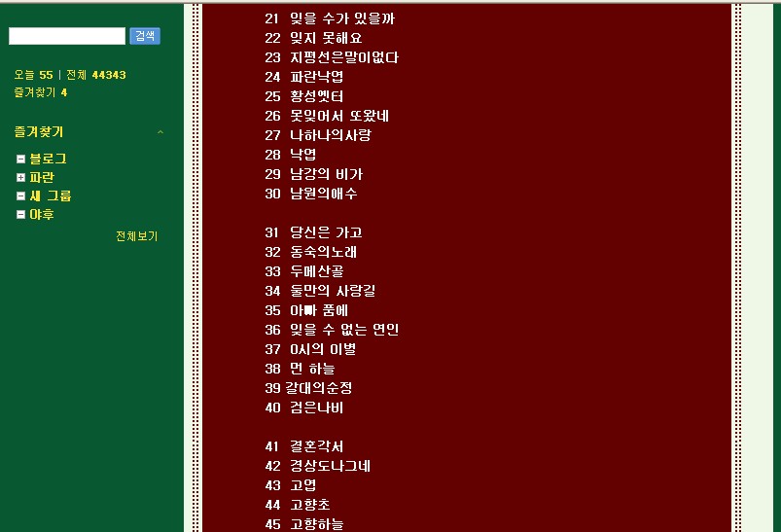
Task: Click the 오늘 55 visitor count
Action: coord(33,75)
